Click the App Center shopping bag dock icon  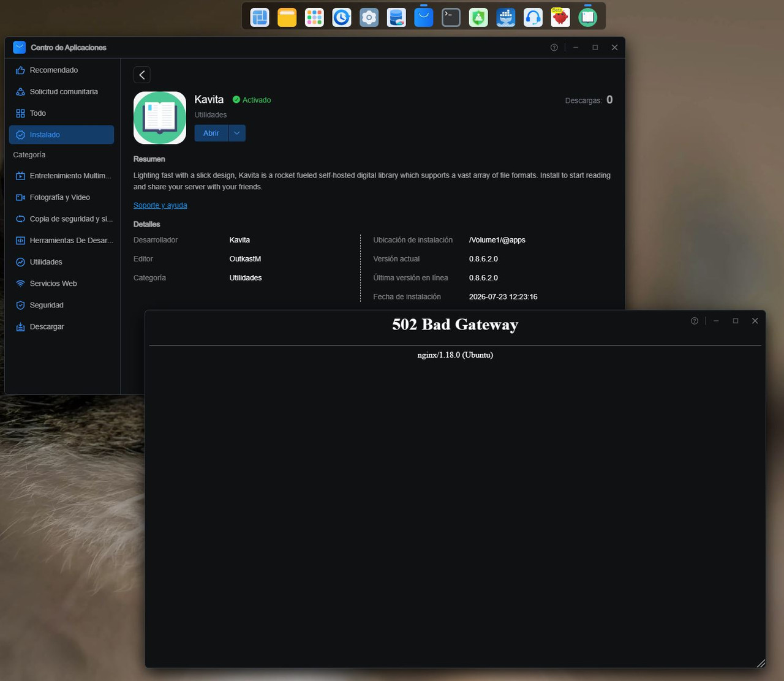pyautogui.click(x=424, y=17)
